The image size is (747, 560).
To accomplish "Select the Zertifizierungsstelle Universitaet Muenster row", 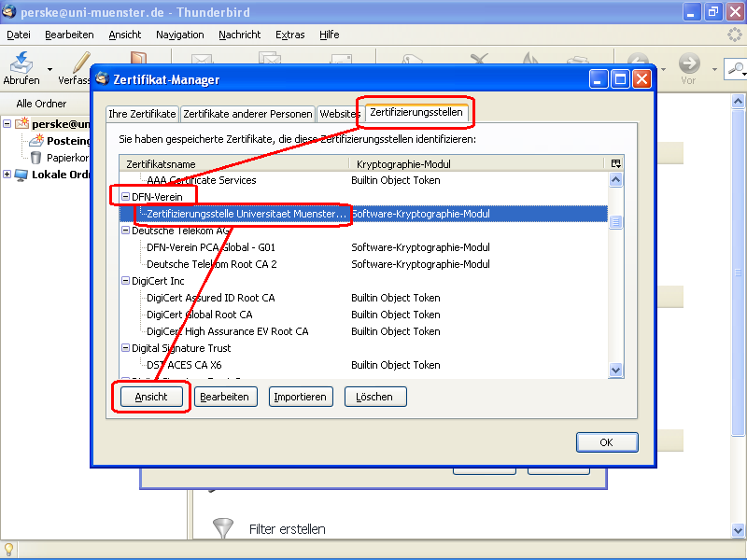I will pyautogui.click(x=243, y=213).
